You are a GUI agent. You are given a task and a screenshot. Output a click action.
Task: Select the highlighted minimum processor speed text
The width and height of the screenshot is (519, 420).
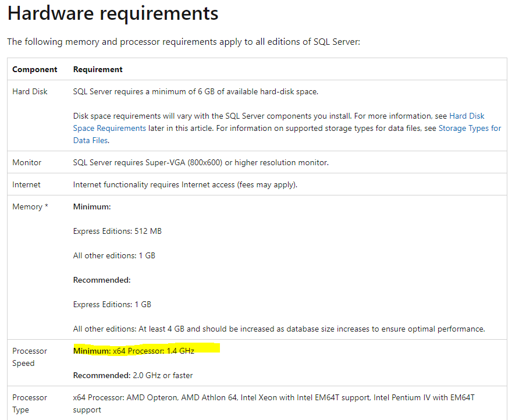145,351
